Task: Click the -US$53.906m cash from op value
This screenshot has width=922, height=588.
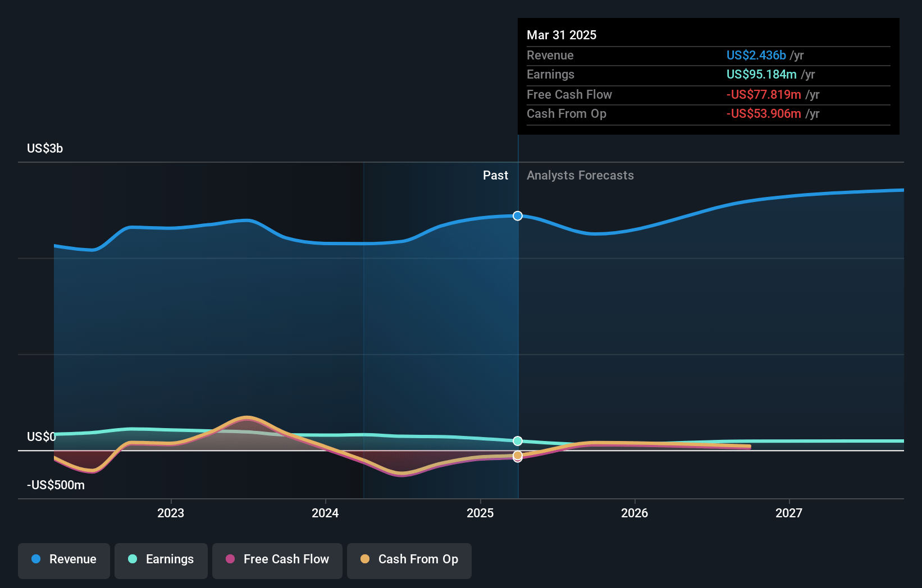Action: [x=764, y=114]
